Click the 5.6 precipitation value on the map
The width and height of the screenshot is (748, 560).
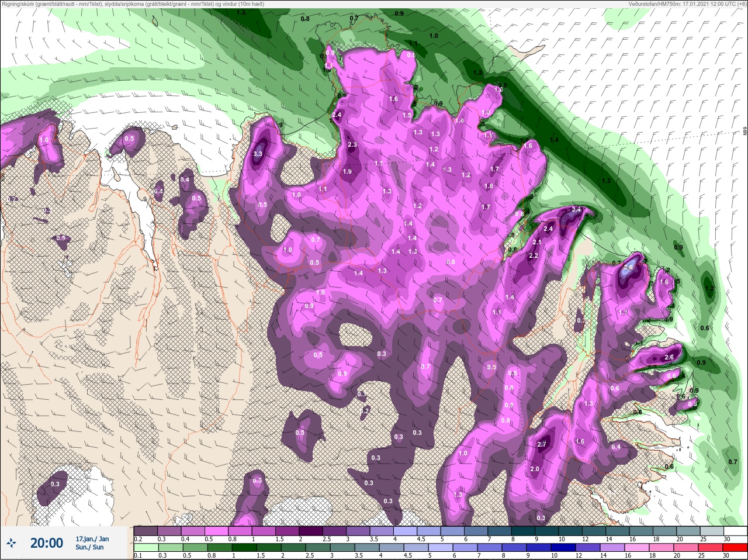point(629,268)
